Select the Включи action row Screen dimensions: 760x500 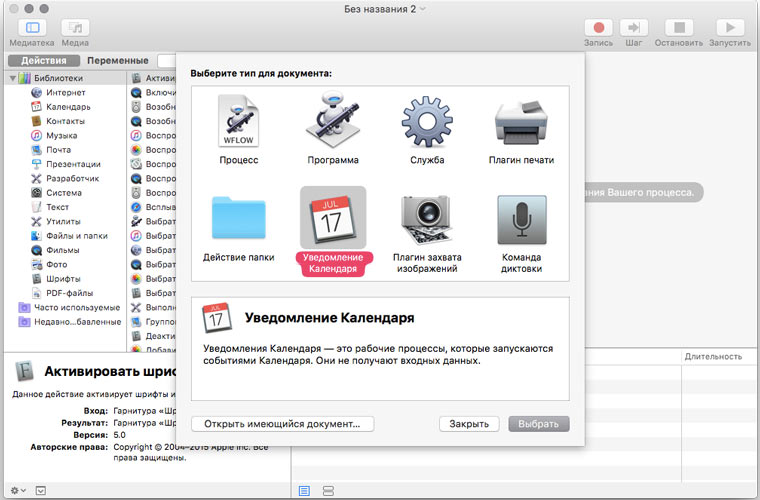[x=153, y=93]
